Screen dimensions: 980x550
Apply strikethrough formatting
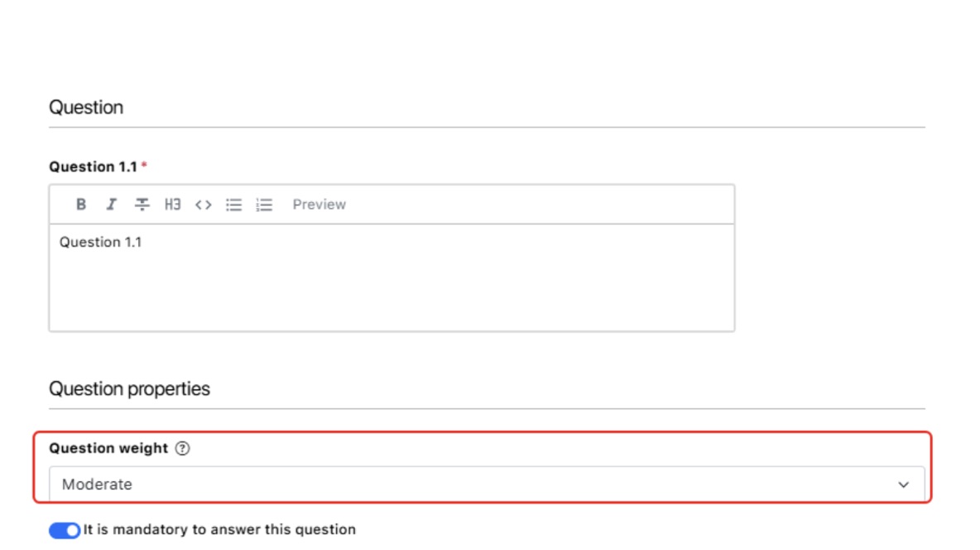(142, 204)
